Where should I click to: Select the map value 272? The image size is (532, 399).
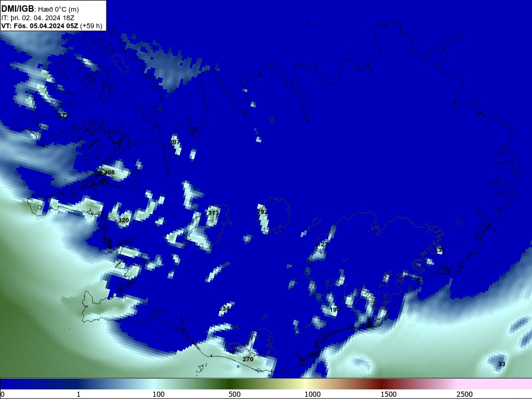coord(63,115)
